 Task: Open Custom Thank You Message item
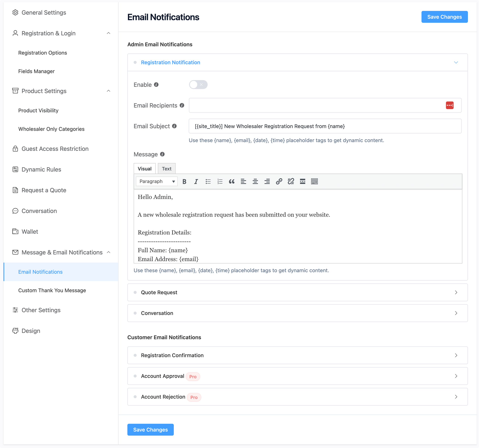point(52,290)
